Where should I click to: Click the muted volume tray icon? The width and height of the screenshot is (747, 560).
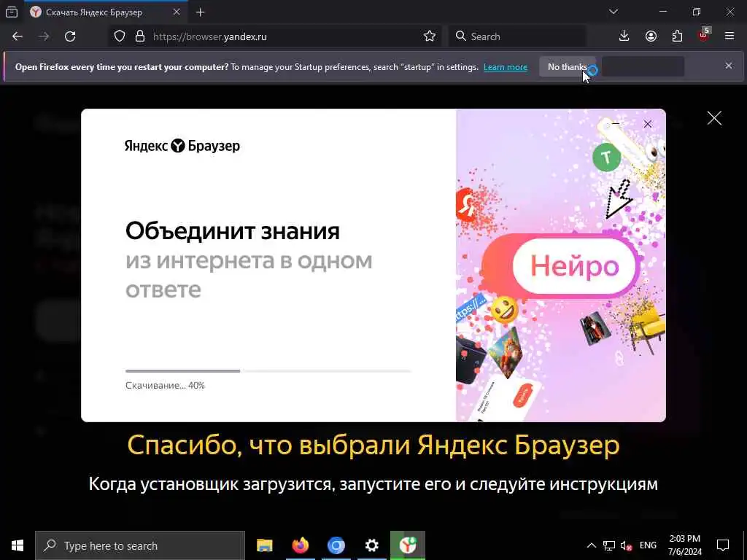[626, 545]
